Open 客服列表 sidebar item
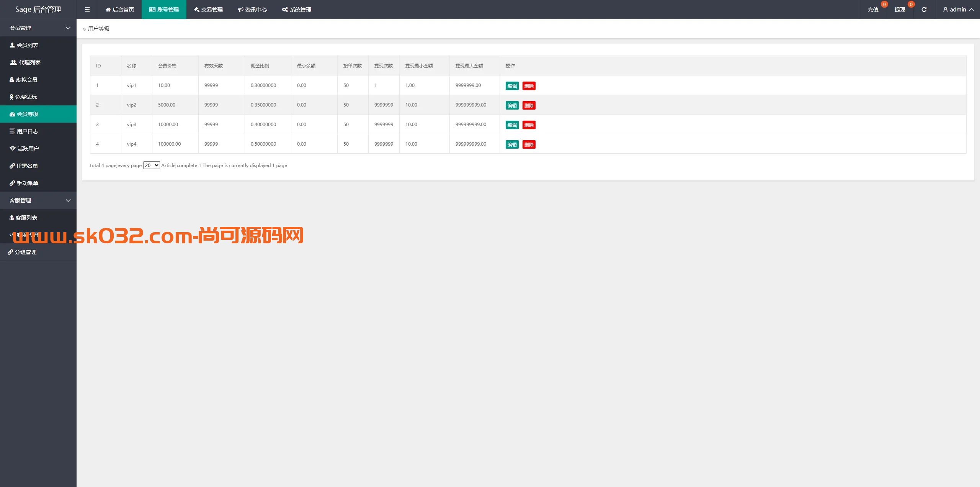The height and width of the screenshot is (487, 980). point(26,218)
